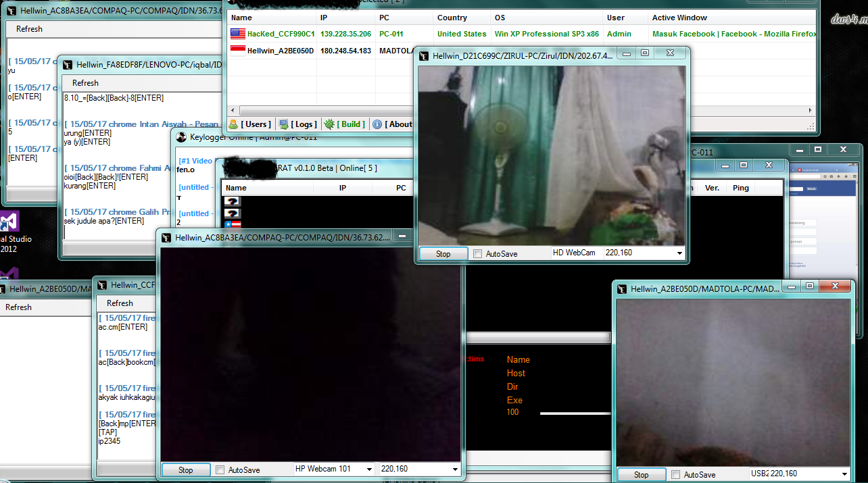The height and width of the screenshot is (483, 868).
Task: Click the 'Win XP Professional SP3 x86' cell
Action: click(x=547, y=34)
